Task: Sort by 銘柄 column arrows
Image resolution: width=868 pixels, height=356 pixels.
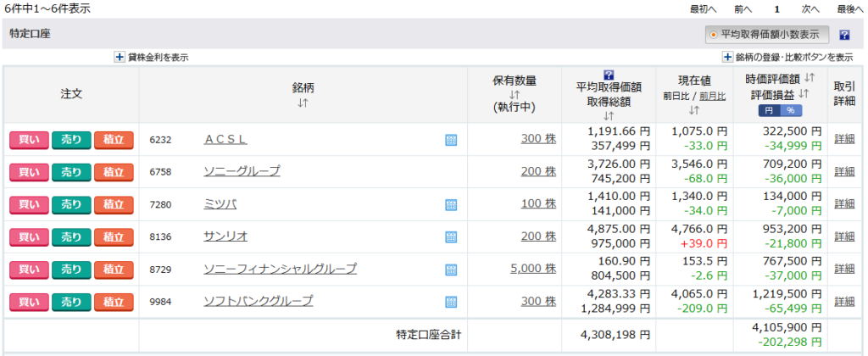Action: pos(303,103)
